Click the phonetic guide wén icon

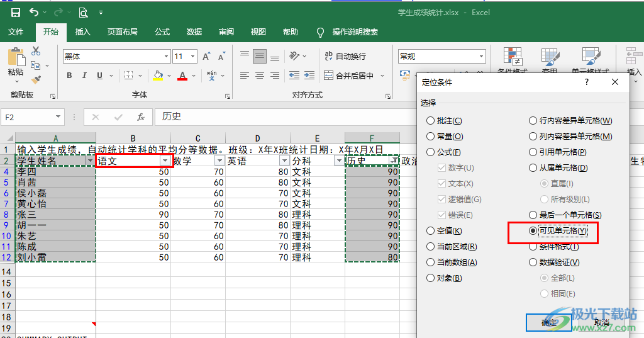[211, 76]
